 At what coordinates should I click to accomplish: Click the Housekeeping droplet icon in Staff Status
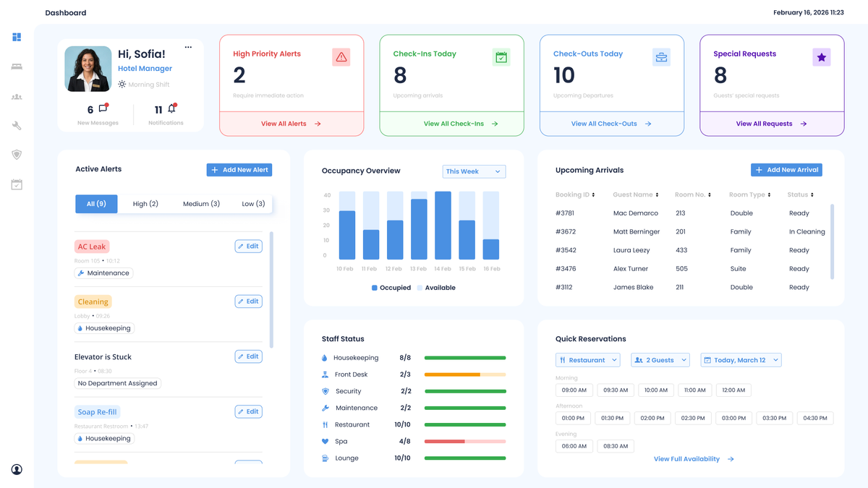(x=325, y=358)
